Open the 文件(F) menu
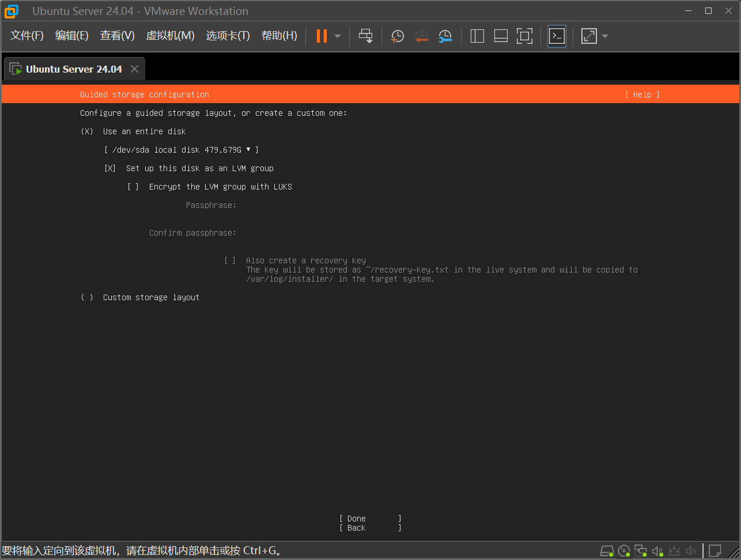This screenshot has height=560, width=741. pos(27,36)
